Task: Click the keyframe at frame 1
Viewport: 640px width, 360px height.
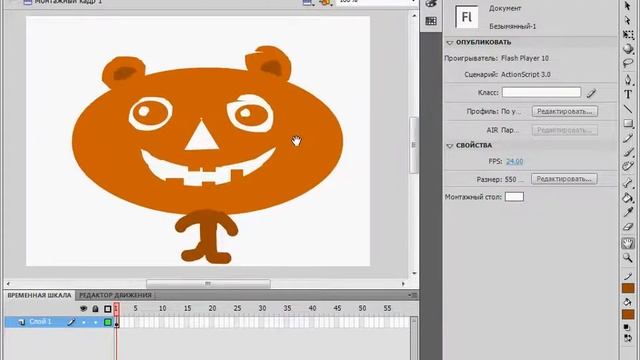Action: point(117,322)
